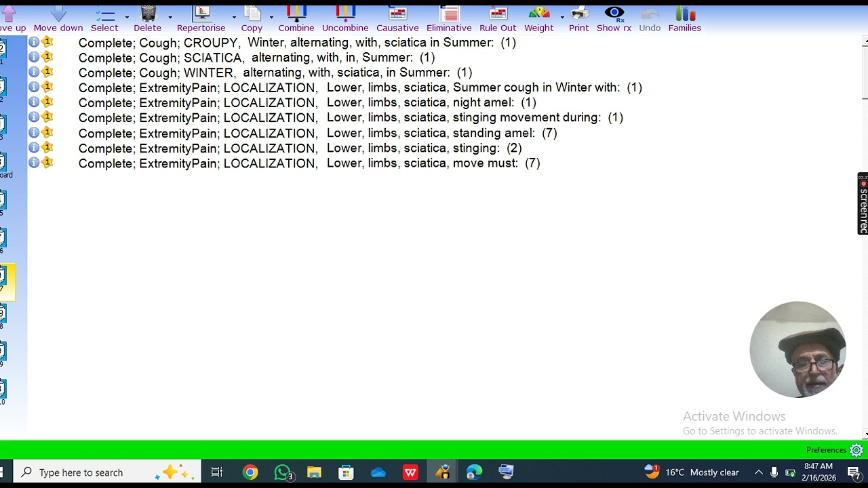Viewport: 868px width, 488px height.
Task: Click the Rule Out toolbar icon
Action: coord(498,14)
